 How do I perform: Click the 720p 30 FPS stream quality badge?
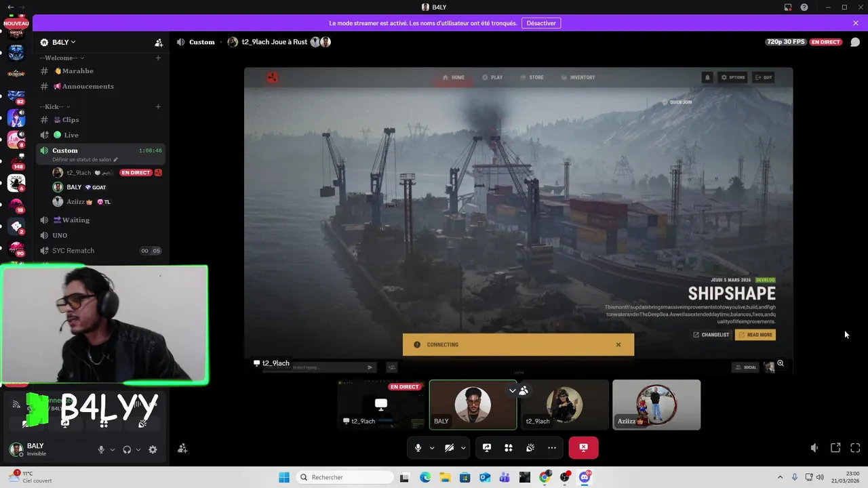[x=786, y=42]
